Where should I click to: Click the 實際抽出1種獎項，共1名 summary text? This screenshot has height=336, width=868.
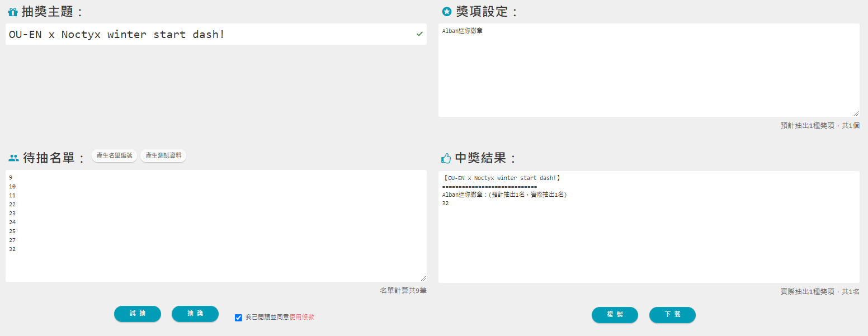[x=820, y=291]
